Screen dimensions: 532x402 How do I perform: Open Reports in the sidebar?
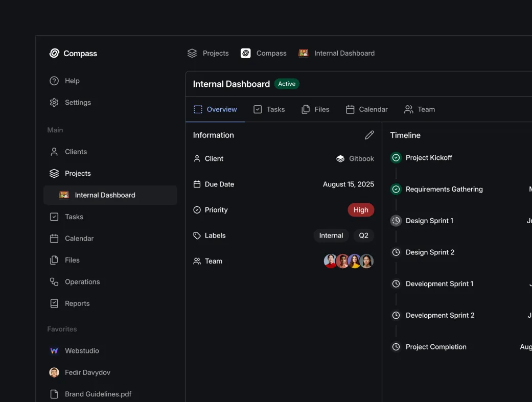click(77, 303)
